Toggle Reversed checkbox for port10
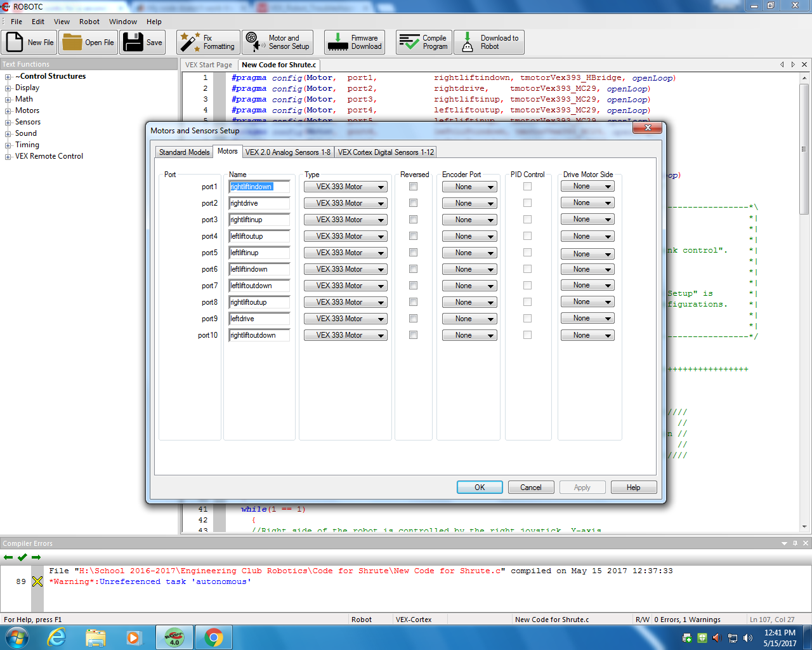Viewport: 812px width, 650px height. point(414,335)
